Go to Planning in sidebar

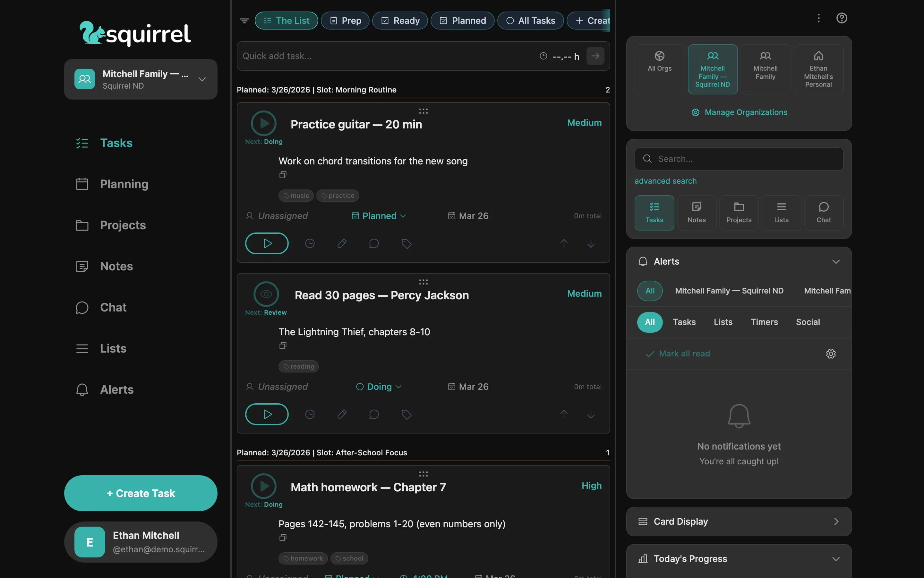[112, 184]
